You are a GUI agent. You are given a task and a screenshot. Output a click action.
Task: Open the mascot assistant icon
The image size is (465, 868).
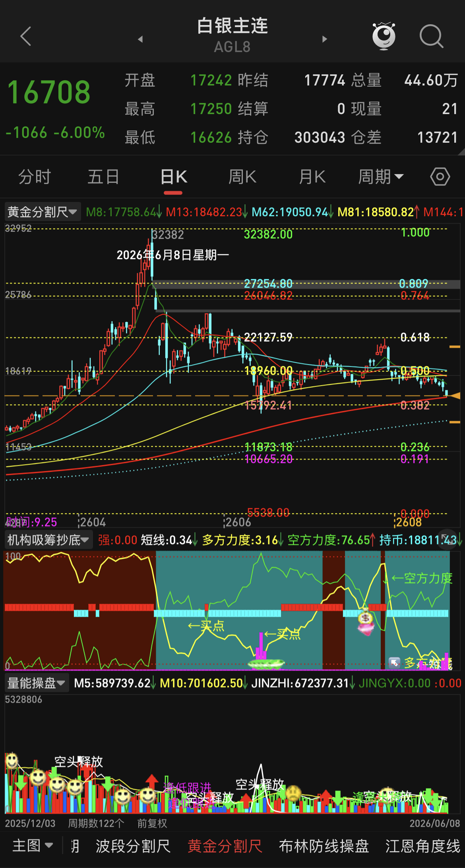pos(384,36)
